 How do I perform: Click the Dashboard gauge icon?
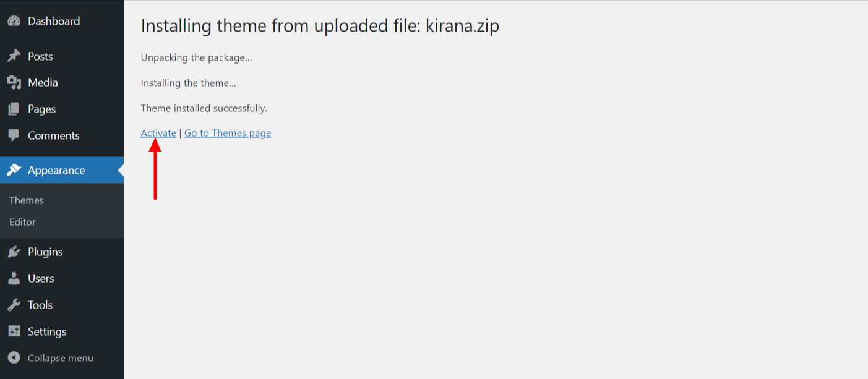tap(15, 20)
